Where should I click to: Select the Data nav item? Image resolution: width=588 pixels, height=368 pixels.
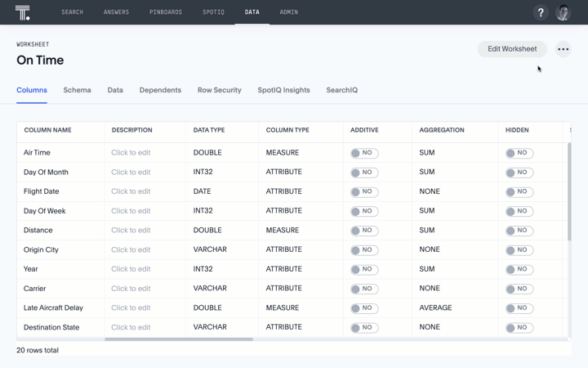click(252, 12)
